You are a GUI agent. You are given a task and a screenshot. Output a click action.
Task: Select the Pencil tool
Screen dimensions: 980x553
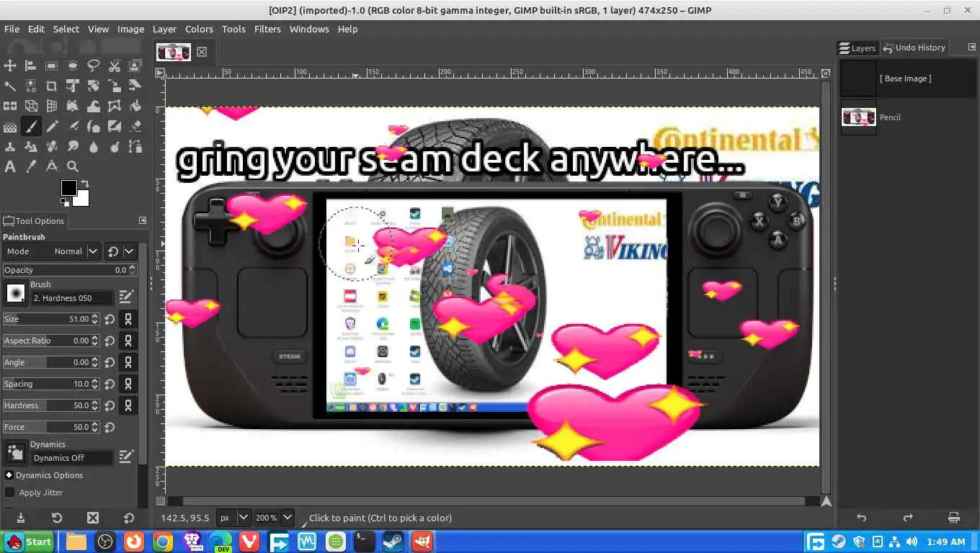[52, 127]
